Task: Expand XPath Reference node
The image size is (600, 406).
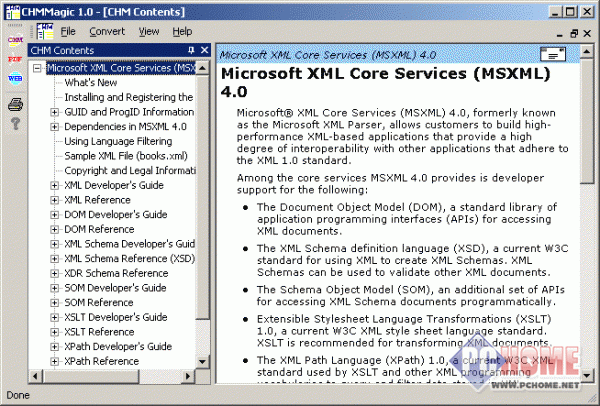Action: point(54,361)
